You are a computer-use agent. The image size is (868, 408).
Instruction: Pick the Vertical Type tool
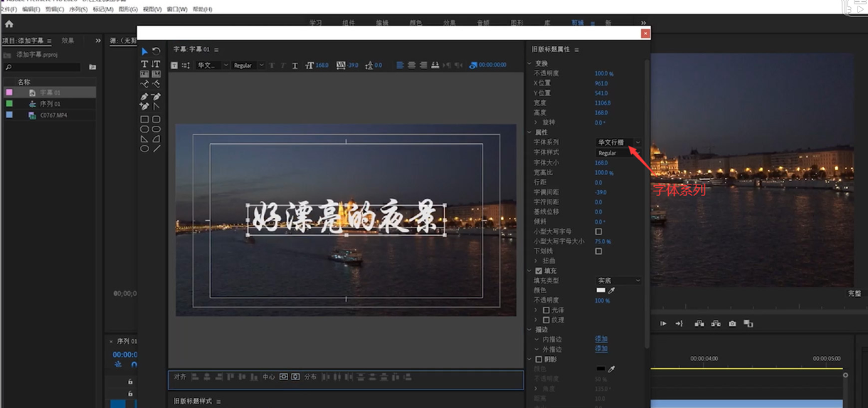tap(156, 64)
